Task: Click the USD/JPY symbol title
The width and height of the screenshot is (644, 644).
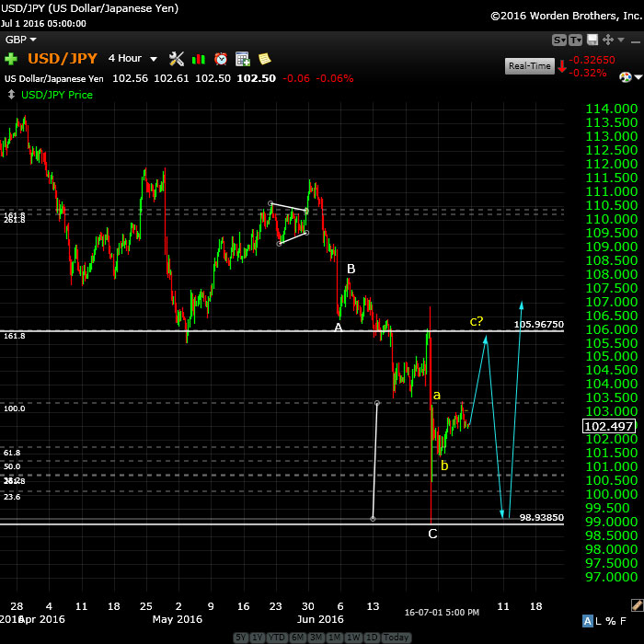Action: point(63,58)
